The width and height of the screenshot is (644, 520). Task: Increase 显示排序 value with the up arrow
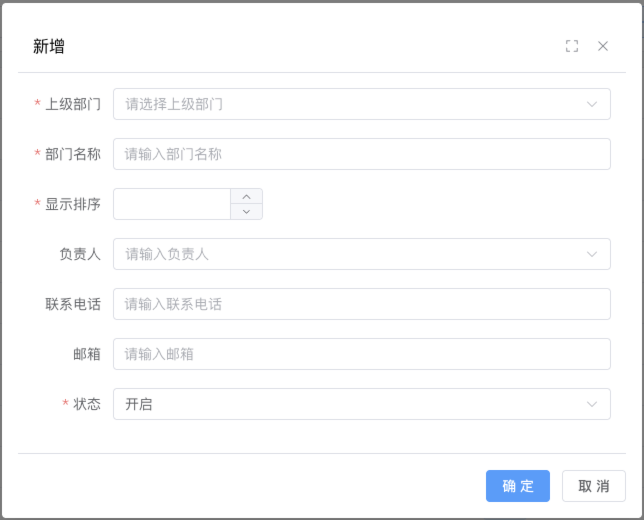pyautogui.click(x=246, y=196)
